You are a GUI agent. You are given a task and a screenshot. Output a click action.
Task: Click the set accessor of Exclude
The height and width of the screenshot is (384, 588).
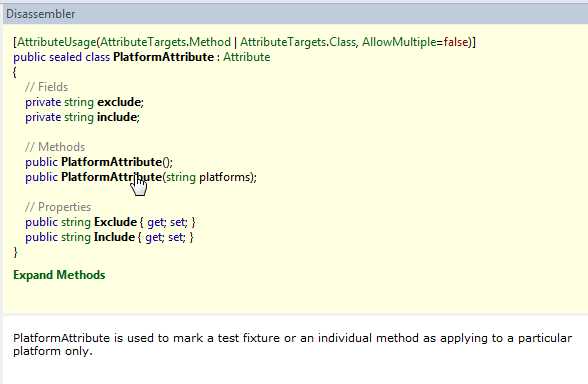(177, 222)
